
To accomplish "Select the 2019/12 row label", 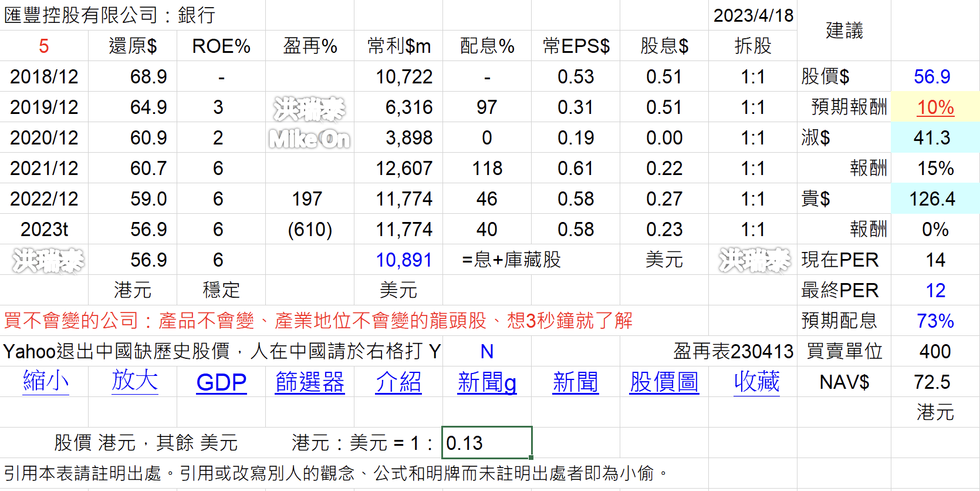I will pos(44,107).
